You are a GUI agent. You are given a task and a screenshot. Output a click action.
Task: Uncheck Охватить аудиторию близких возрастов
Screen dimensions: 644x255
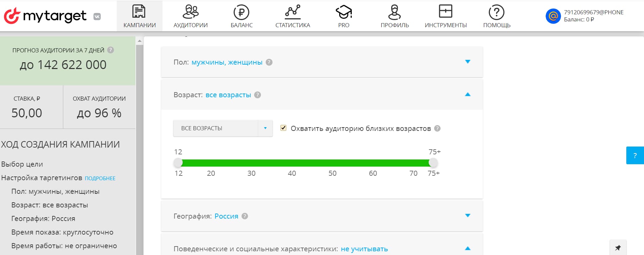[283, 128]
